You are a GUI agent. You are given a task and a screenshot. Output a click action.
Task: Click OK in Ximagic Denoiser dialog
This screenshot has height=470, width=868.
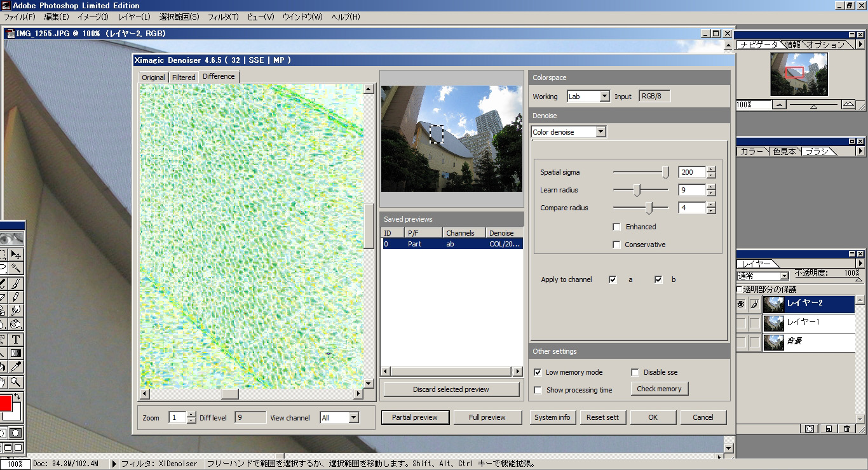[653, 417]
